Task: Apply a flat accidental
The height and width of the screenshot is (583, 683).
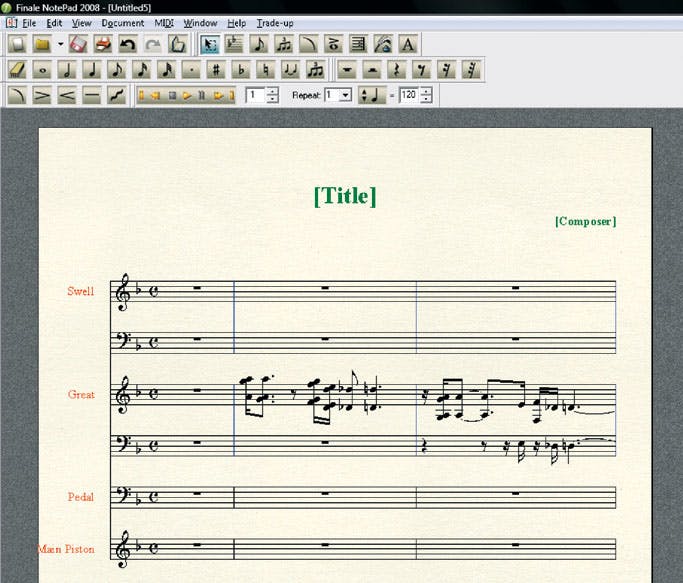Action: [241, 70]
